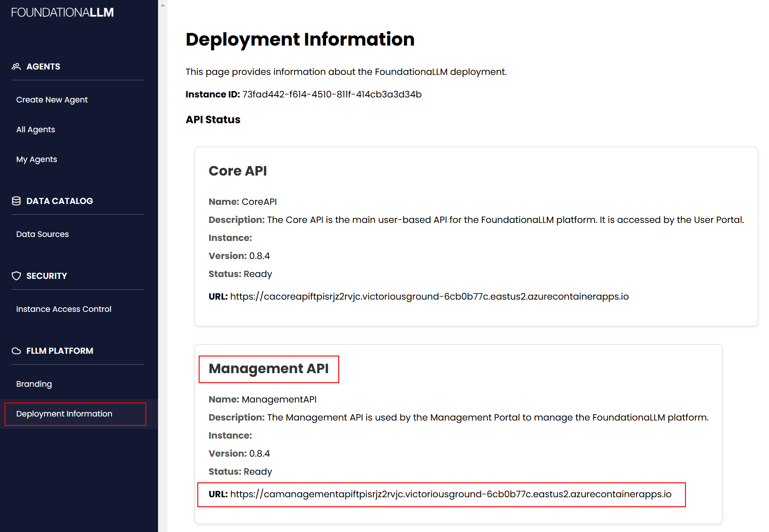Click the FLLM Platform cloud icon
Image resolution: width=769 pixels, height=532 pixels.
coord(17,351)
